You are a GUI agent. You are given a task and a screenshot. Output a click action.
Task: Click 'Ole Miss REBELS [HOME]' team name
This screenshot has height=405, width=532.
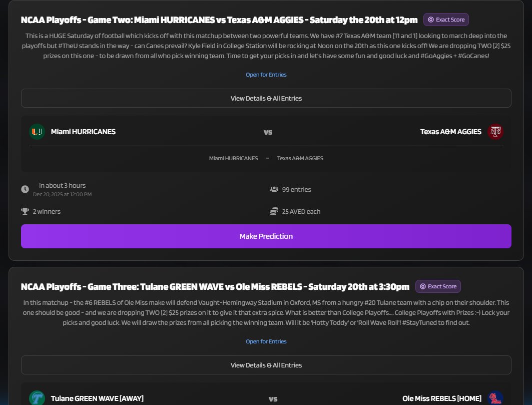click(442, 398)
